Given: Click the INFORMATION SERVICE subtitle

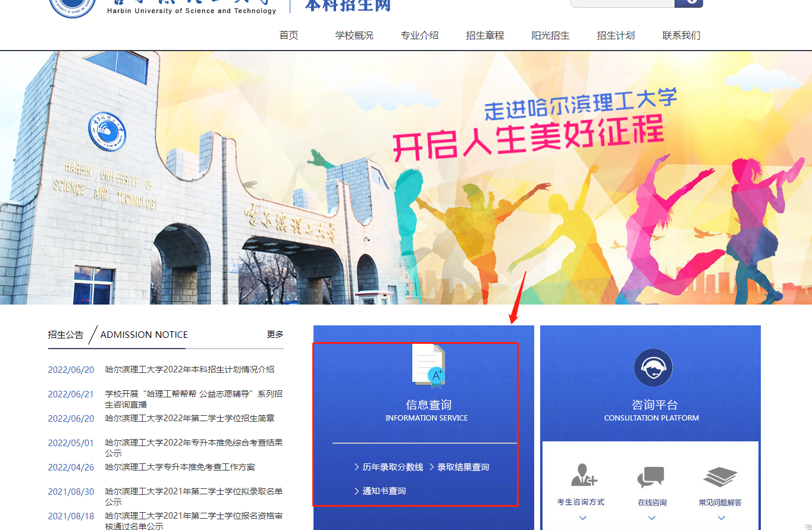Looking at the screenshot, I should (x=427, y=418).
